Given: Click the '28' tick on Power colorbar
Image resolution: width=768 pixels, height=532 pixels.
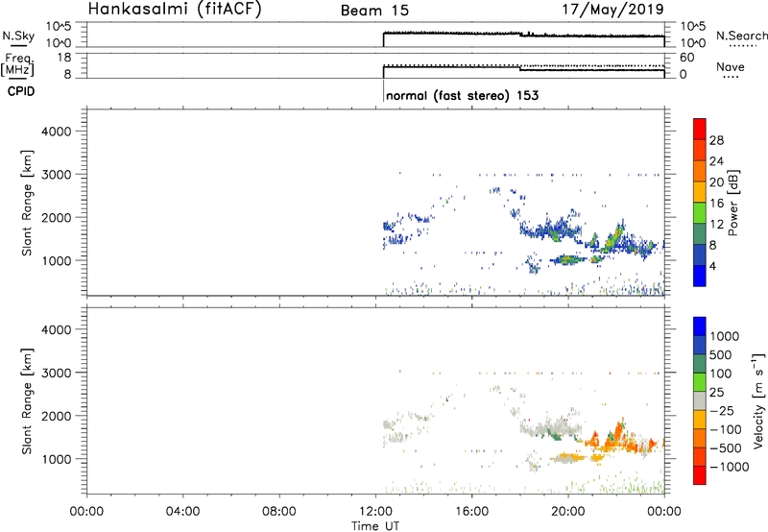Looking at the screenshot, I should click(x=716, y=140).
